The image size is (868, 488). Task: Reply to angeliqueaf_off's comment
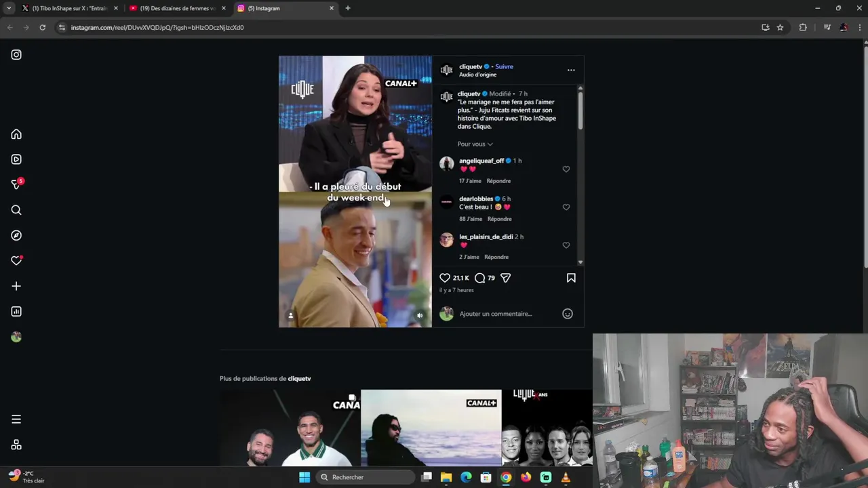(x=498, y=181)
